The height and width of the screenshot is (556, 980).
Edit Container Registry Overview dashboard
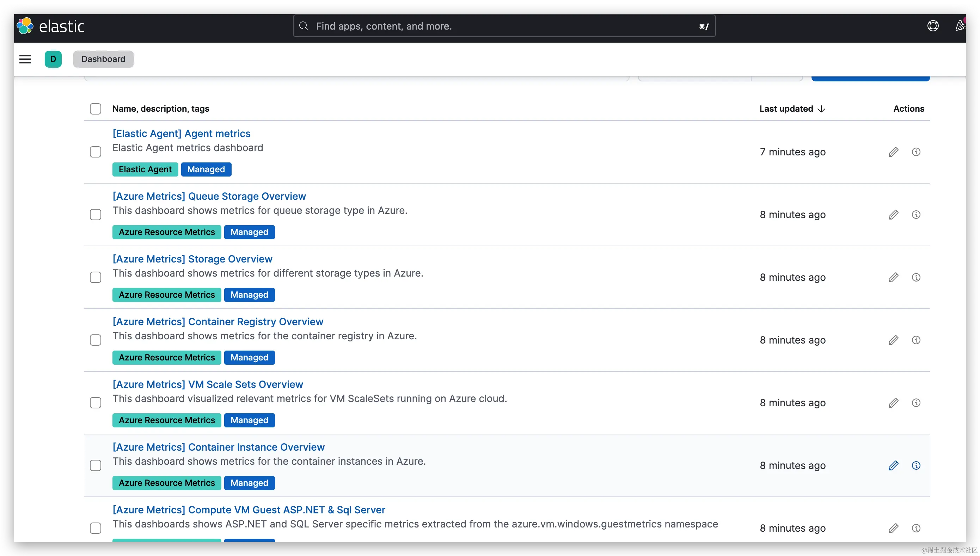pos(893,340)
